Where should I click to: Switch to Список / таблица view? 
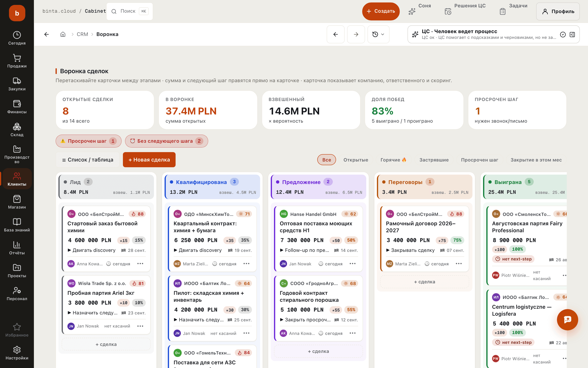point(88,160)
